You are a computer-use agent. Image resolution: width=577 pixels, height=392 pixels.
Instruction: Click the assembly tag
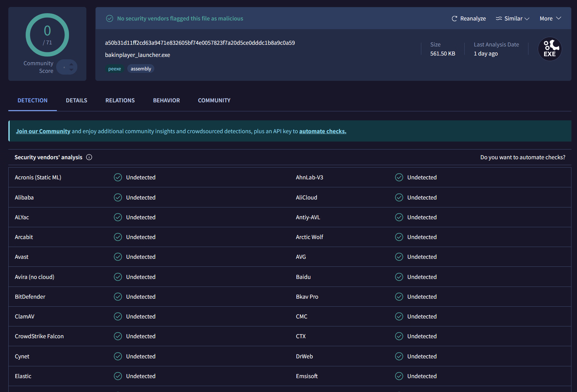141,69
